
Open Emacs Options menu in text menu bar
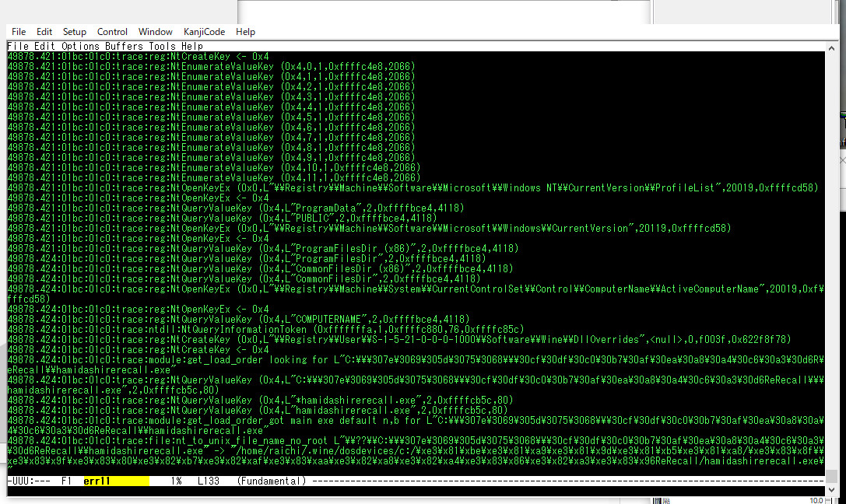coord(81,46)
